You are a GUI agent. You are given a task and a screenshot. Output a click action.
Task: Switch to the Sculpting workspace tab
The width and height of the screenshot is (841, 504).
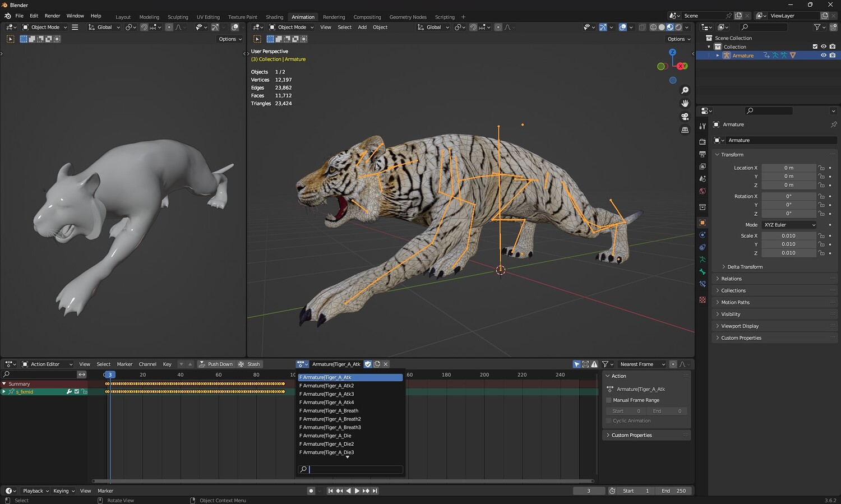pyautogui.click(x=178, y=17)
